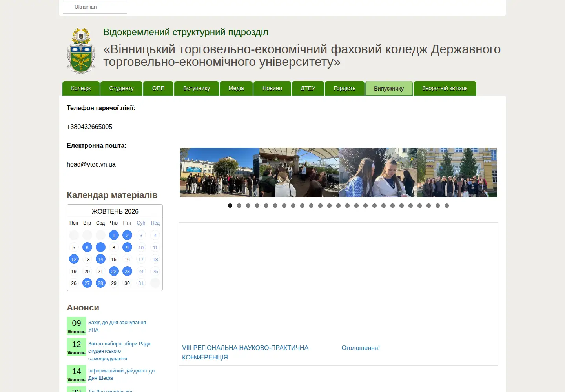Viewport: 565px width, 392px height.
Task: Go to the ОПП menu item
Action: click(x=159, y=88)
